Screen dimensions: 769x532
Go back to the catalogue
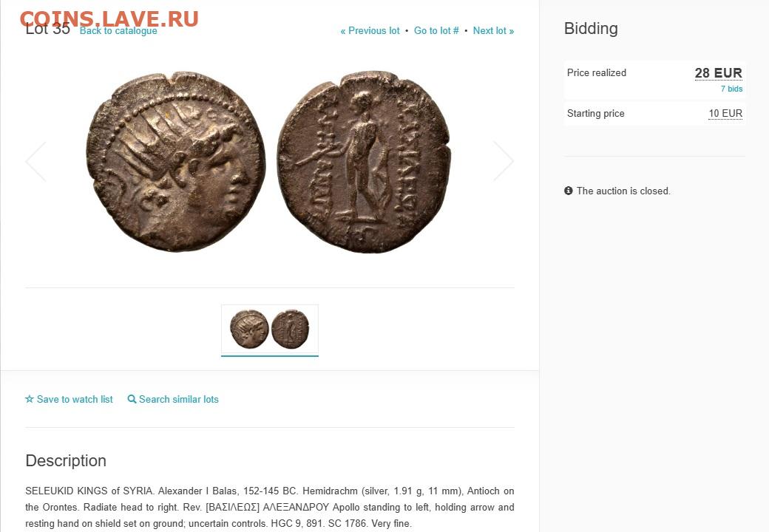pyautogui.click(x=118, y=31)
